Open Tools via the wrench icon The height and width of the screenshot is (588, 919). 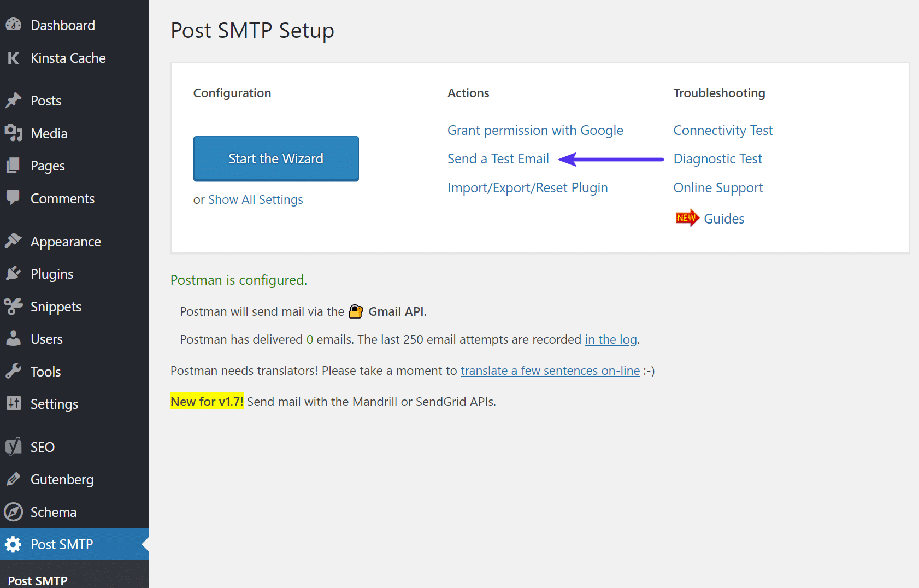(13, 371)
